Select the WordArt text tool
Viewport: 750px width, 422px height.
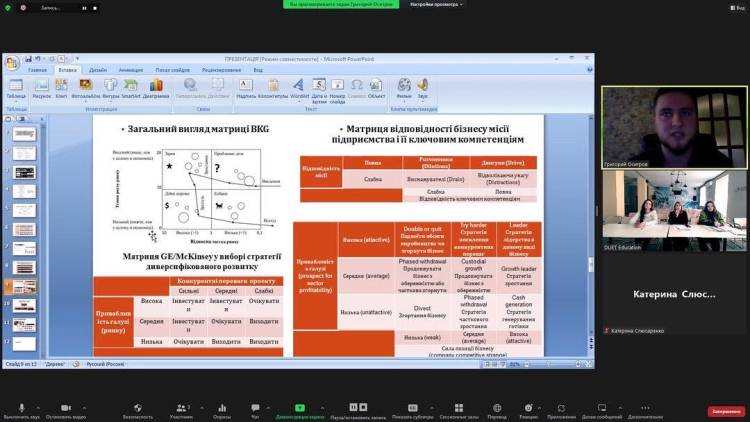[x=299, y=87]
